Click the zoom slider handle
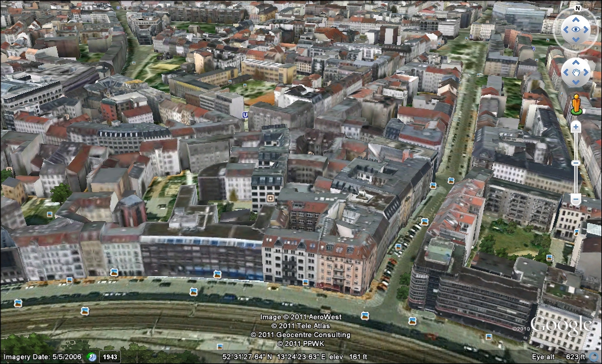 click(x=575, y=163)
